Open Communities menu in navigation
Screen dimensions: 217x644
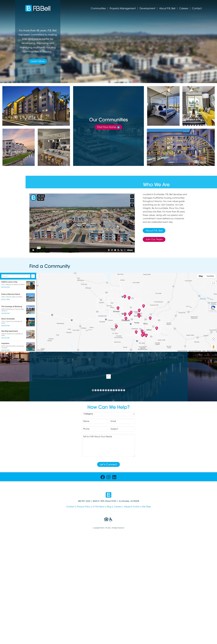click(x=98, y=8)
